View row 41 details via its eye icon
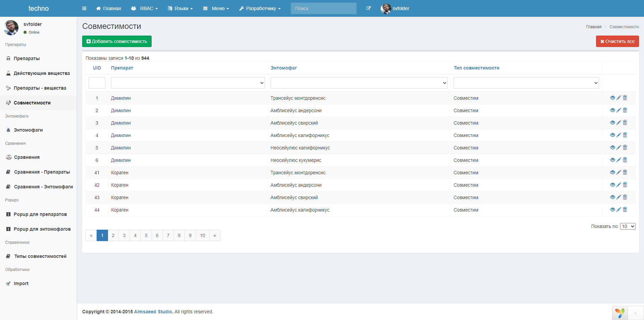 [x=612, y=173]
